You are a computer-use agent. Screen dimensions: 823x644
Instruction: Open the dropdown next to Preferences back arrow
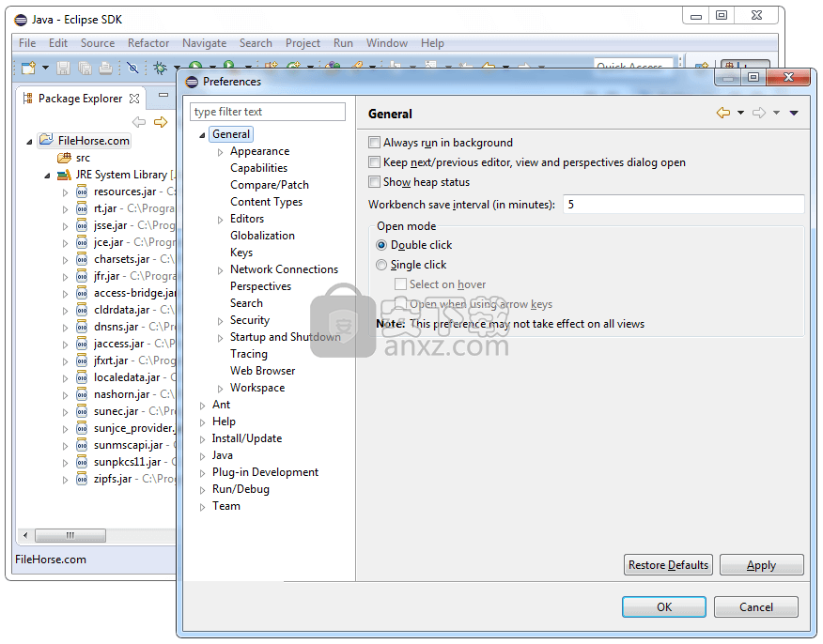740,113
